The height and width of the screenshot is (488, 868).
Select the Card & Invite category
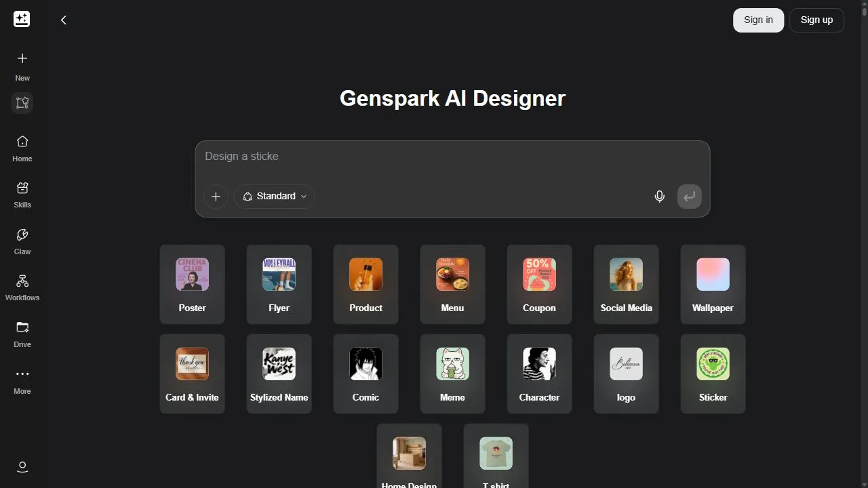192,374
